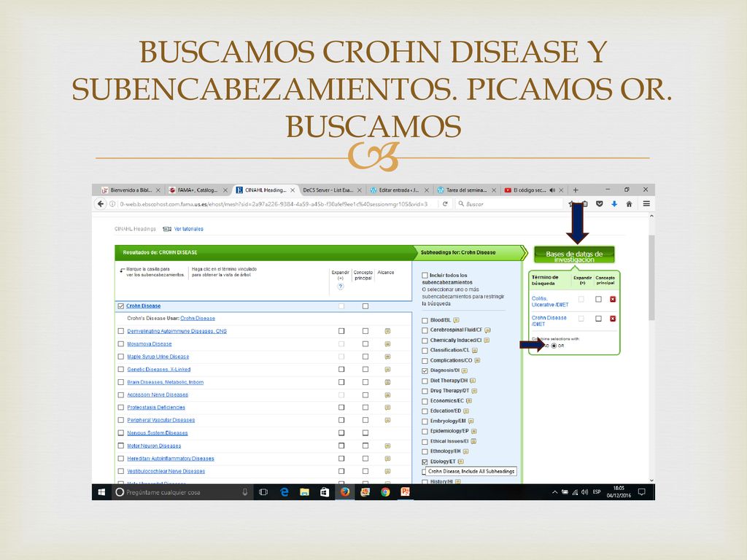The width and height of the screenshot is (747, 560).
Task: Open the note icon beside Diagnosis/DI
Action: coord(465,370)
